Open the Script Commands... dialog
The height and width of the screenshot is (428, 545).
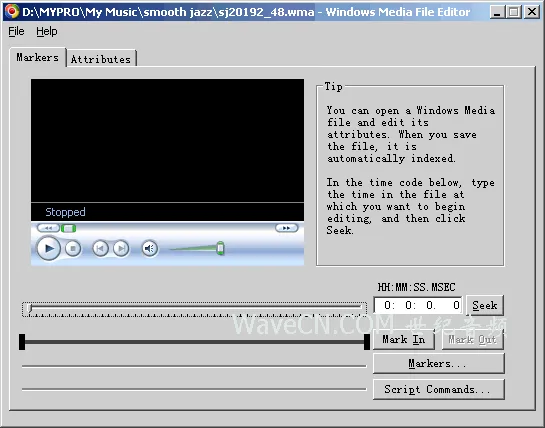click(439, 389)
